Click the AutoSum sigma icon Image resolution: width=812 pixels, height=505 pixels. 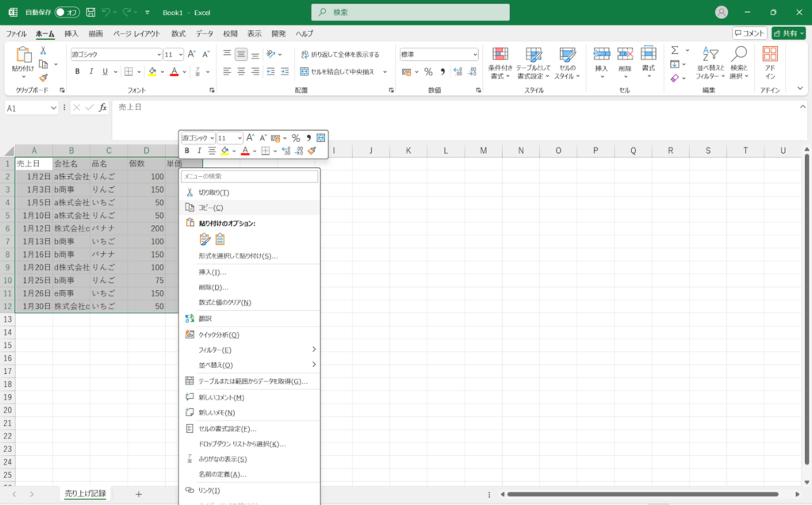click(x=675, y=50)
